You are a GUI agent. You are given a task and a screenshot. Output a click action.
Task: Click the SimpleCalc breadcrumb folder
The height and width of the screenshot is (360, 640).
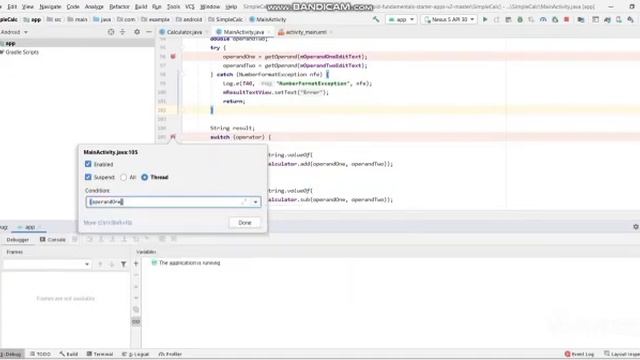coord(225,19)
